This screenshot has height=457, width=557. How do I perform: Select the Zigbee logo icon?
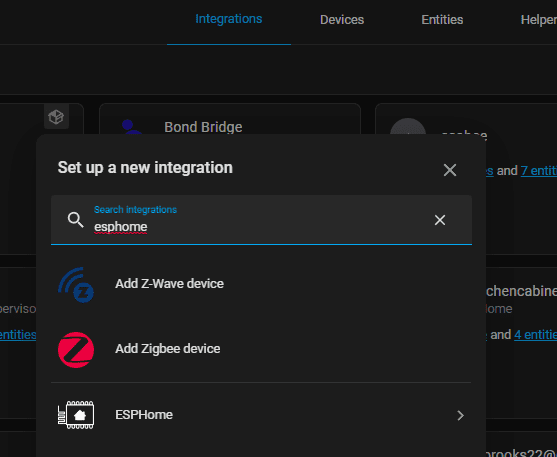(x=76, y=350)
